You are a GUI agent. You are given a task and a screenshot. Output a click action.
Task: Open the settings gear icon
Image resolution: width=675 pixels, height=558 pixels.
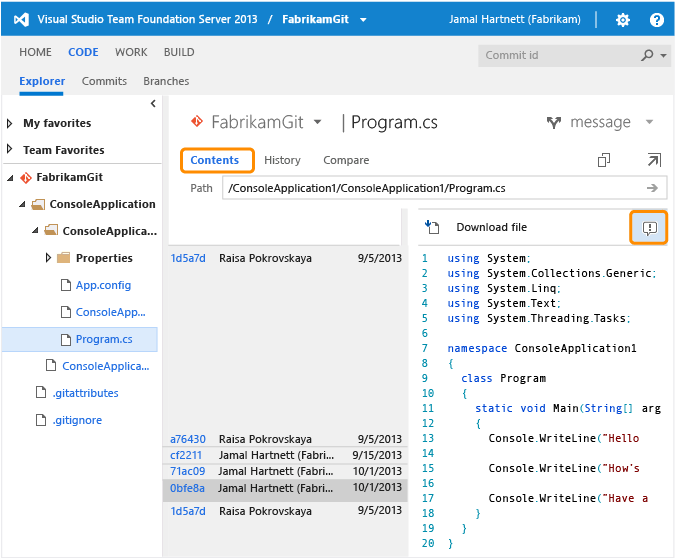(x=623, y=20)
